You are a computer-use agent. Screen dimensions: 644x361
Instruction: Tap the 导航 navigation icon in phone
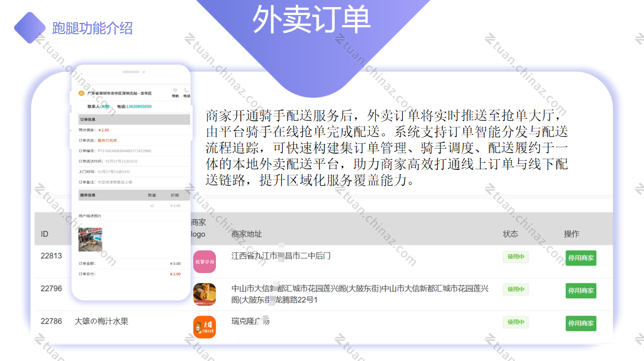tap(175, 93)
